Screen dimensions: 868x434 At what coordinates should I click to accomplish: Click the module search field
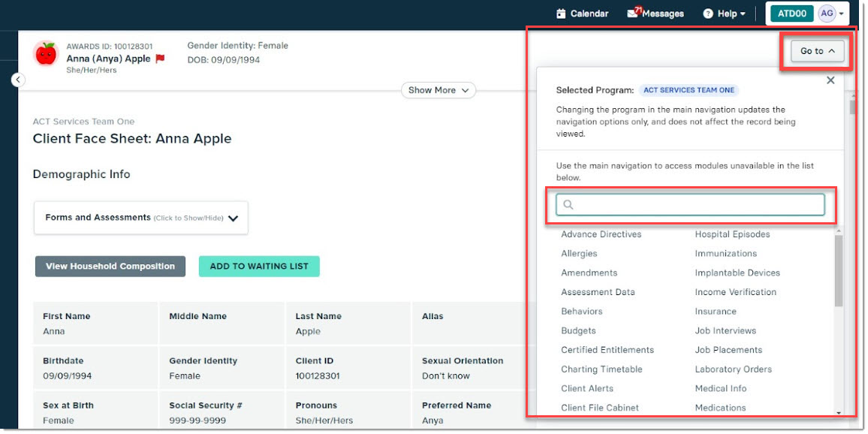[x=690, y=204]
